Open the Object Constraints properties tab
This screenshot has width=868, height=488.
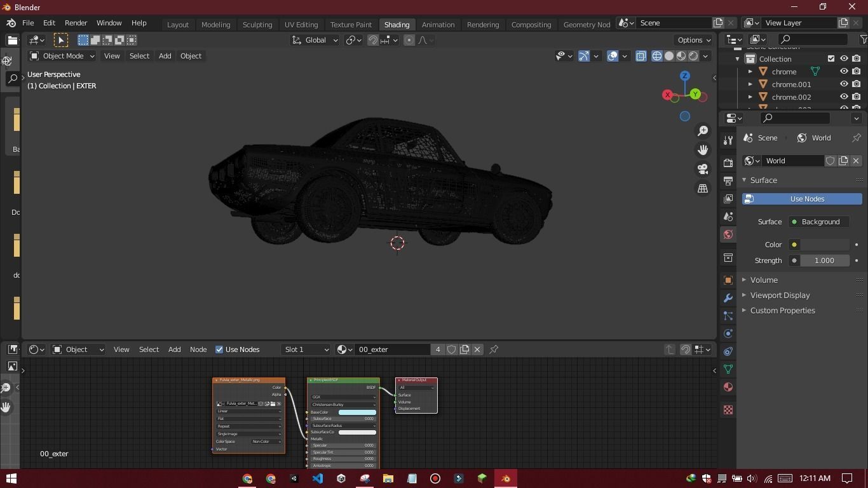(728, 351)
